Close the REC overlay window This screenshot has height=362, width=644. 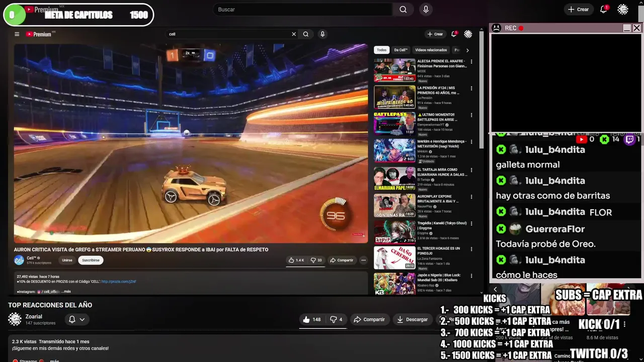tap(637, 28)
